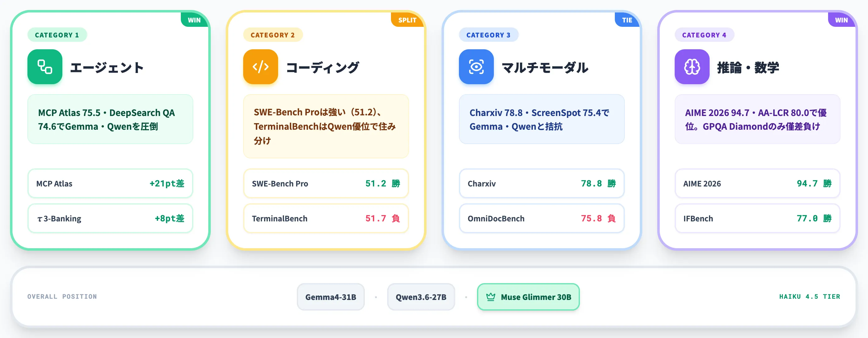Select the Qwen3.6-27B model chip
This screenshot has width=868, height=338.
(421, 297)
